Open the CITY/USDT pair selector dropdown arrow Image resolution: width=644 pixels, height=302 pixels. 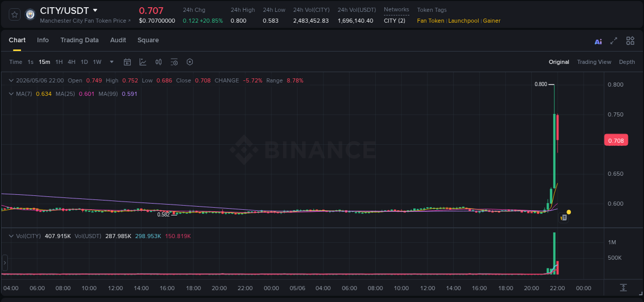(x=95, y=10)
